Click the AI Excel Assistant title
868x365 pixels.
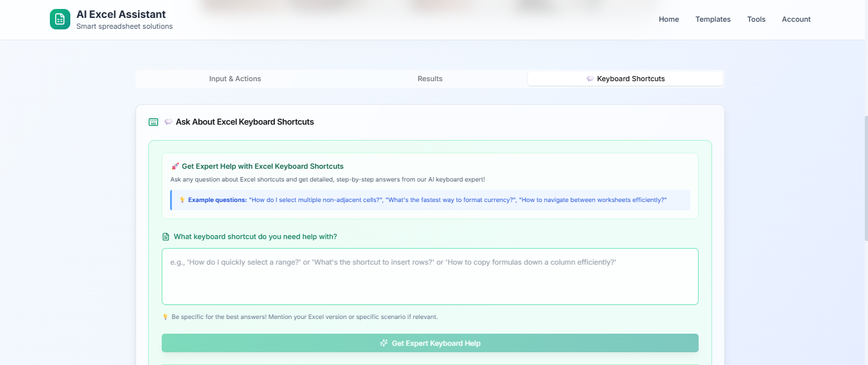point(121,14)
